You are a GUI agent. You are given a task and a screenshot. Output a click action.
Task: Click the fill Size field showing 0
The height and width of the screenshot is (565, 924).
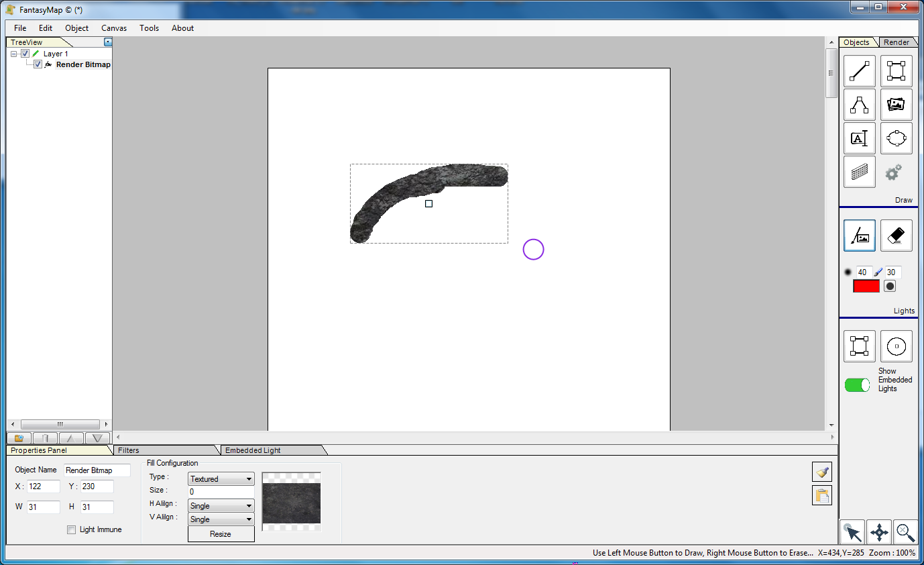click(221, 492)
